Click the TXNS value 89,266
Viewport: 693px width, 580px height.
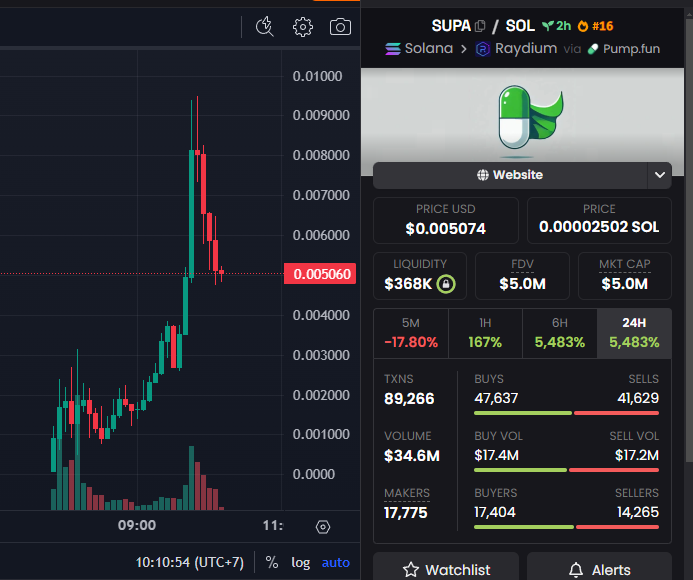coord(409,399)
